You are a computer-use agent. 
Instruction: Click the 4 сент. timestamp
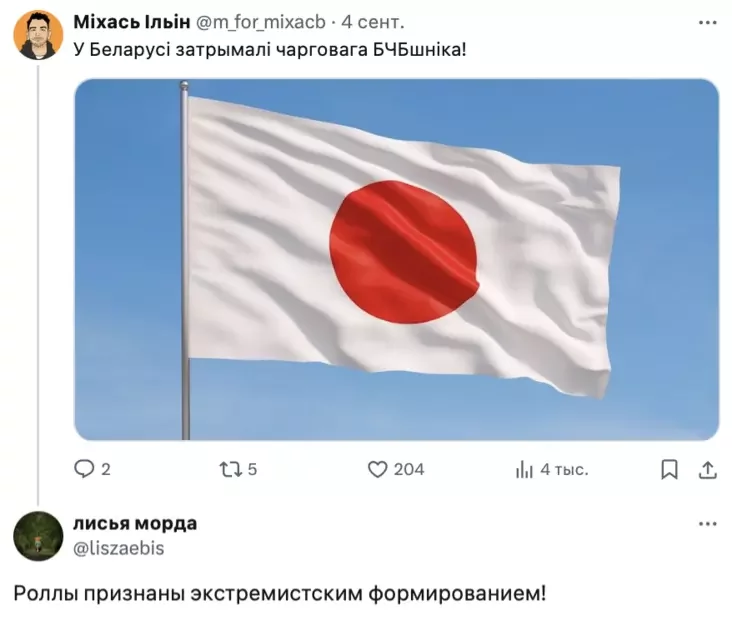pyautogui.click(x=373, y=22)
